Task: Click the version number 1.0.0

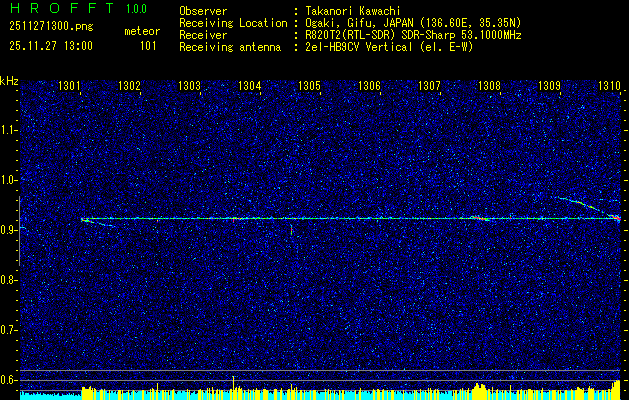Action: click(x=136, y=9)
